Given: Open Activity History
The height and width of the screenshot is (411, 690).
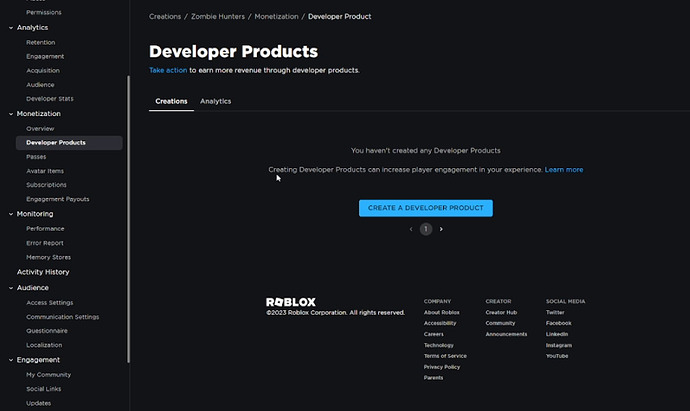Looking at the screenshot, I should (x=43, y=272).
